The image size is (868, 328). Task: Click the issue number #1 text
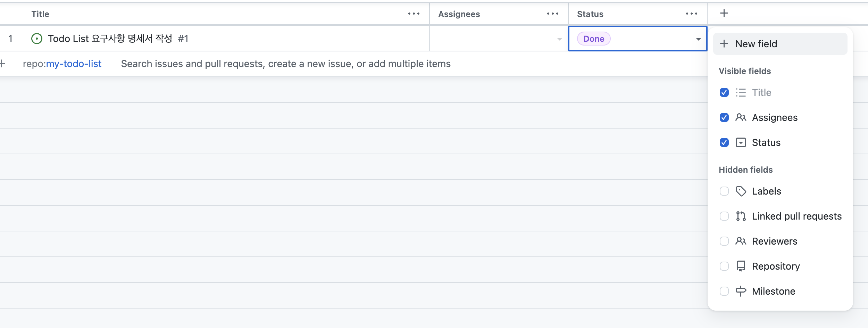pyautogui.click(x=183, y=39)
